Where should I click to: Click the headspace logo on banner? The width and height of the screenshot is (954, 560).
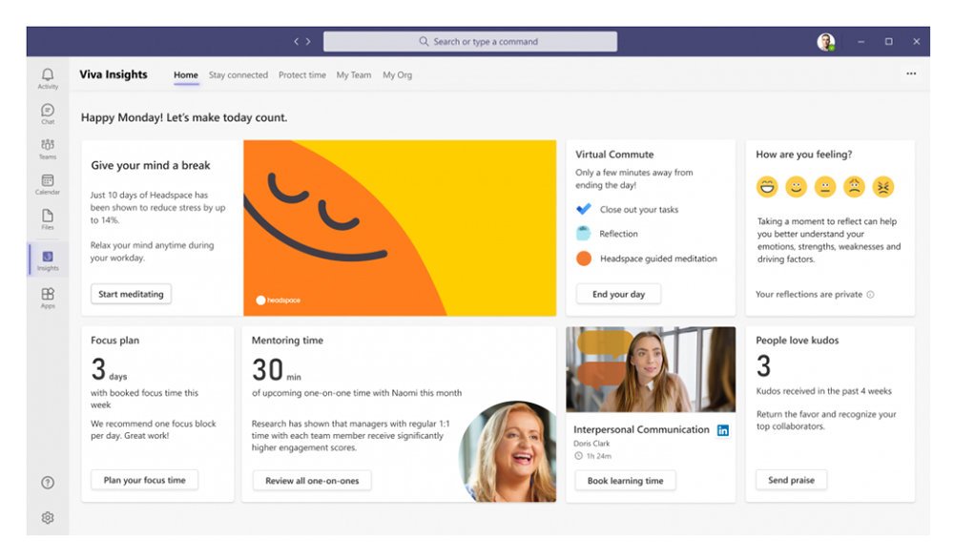[278, 301]
